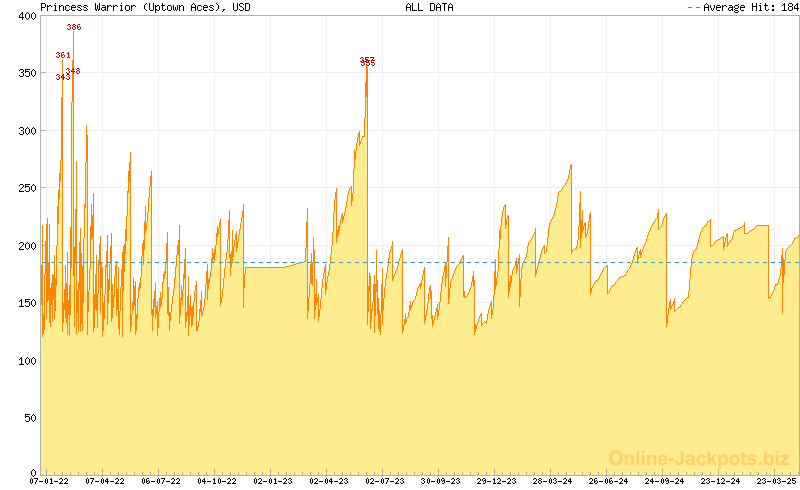
Task: Select the 04-10-22 date on x-axis
Action: click(217, 481)
